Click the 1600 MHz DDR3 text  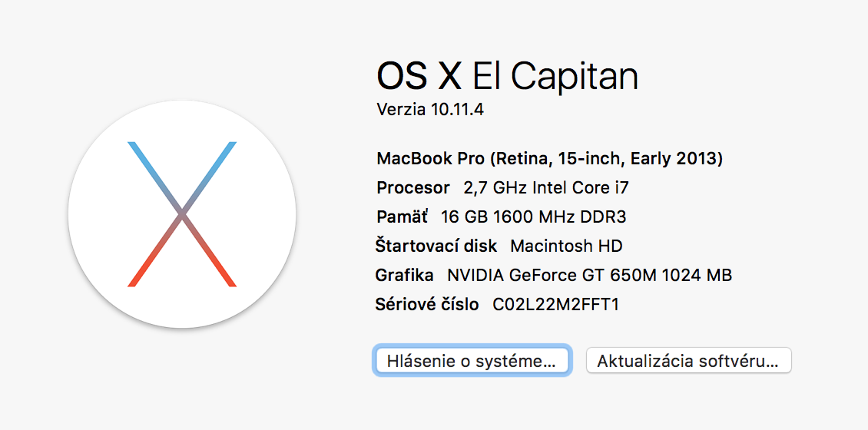pos(560,217)
